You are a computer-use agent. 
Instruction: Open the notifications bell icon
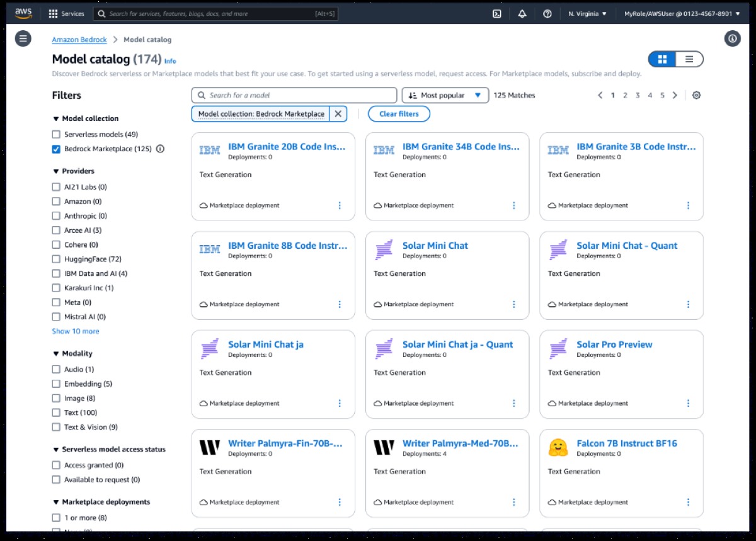[x=522, y=14]
